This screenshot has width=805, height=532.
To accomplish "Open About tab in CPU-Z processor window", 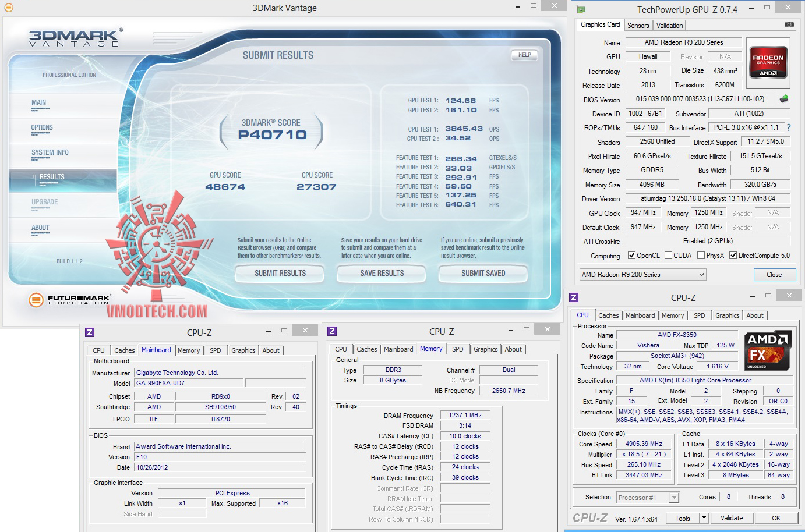I will click(755, 315).
